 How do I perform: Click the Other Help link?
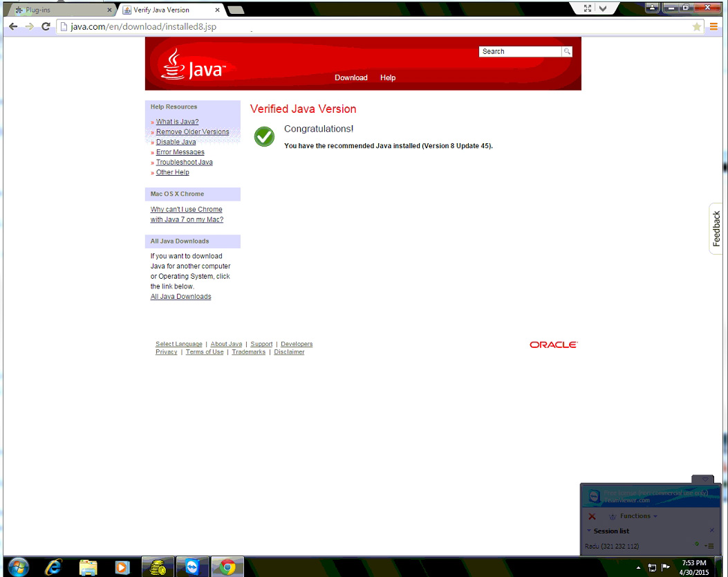coord(173,172)
